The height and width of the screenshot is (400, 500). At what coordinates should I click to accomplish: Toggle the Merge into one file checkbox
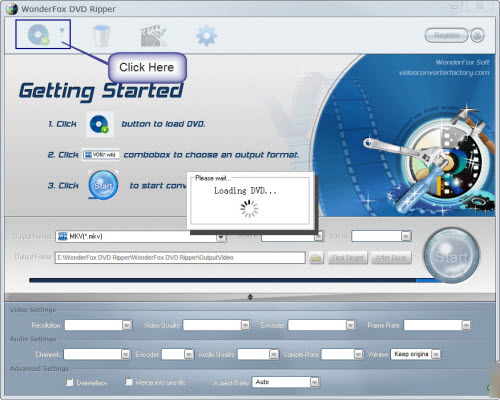click(x=129, y=382)
